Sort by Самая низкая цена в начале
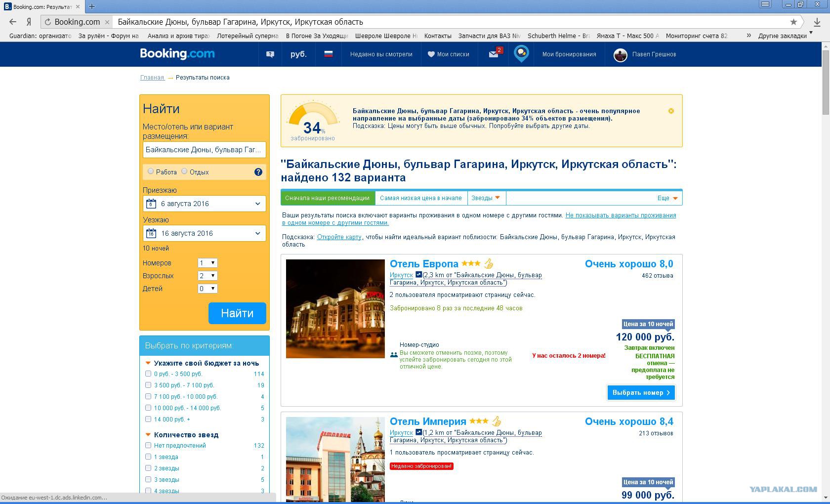The width and height of the screenshot is (830, 504). click(421, 198)
